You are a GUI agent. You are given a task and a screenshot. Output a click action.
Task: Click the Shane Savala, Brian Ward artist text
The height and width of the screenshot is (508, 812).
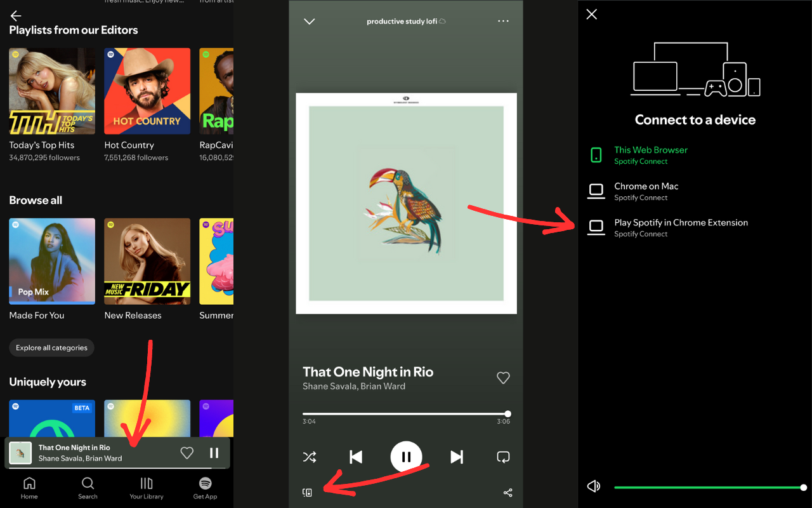coord(354,386)
